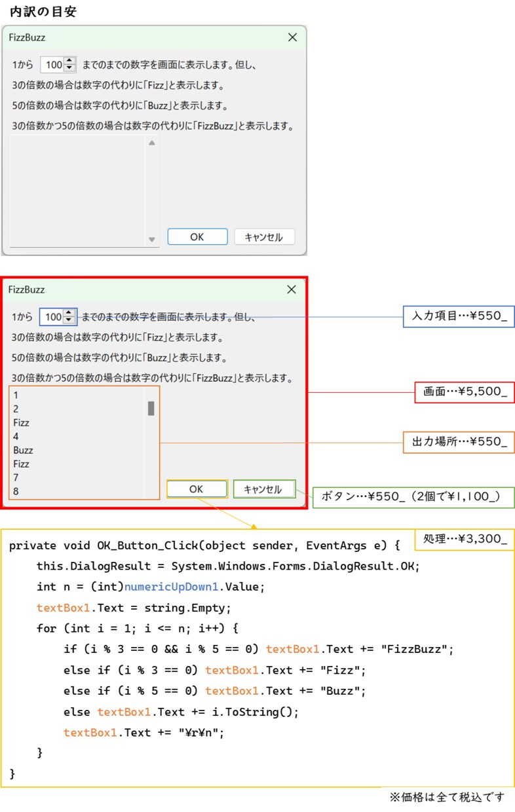Select the Fizz line between Buzz and 7
The width and height of the screenshot is (515, 812).
pos(21,464)
